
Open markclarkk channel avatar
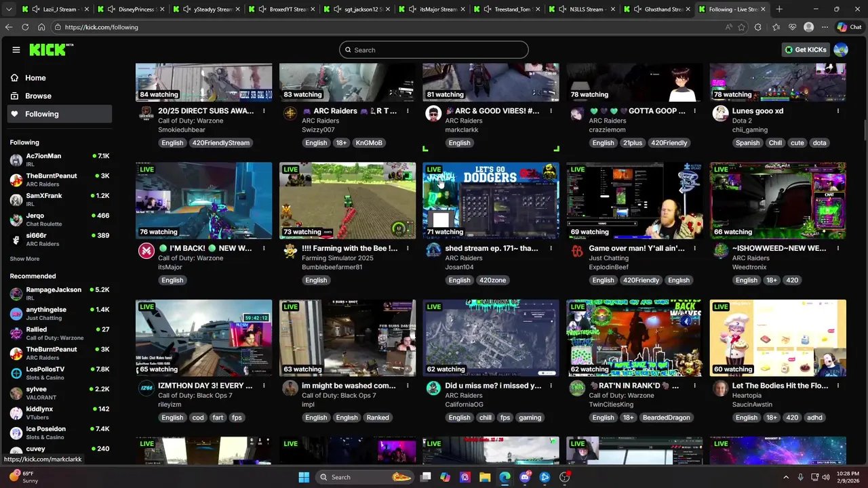click(433, 113)
